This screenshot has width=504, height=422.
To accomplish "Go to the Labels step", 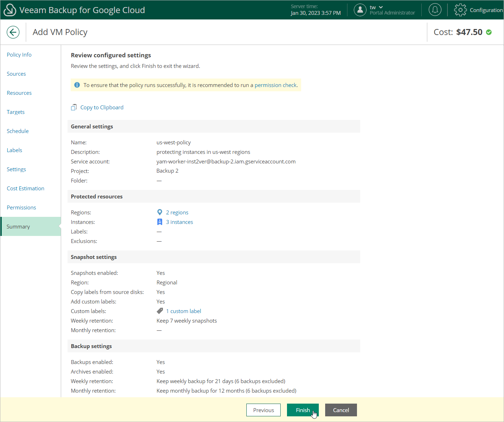I will click(14, 150).
